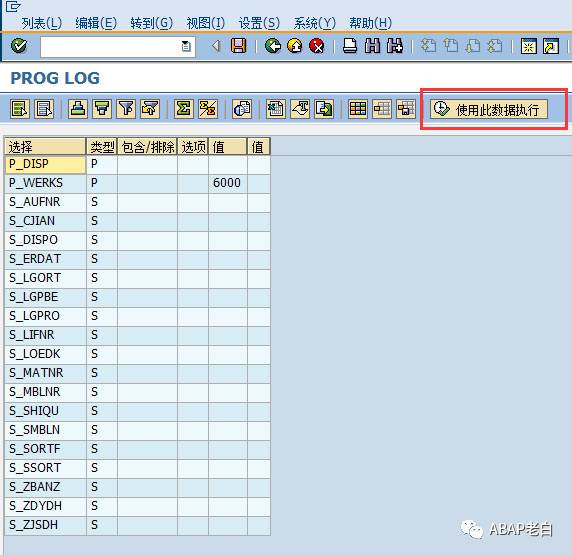Open the 列表(L) menu
The height and width of the screenshot is (555, 572).
tap(42, 23)
